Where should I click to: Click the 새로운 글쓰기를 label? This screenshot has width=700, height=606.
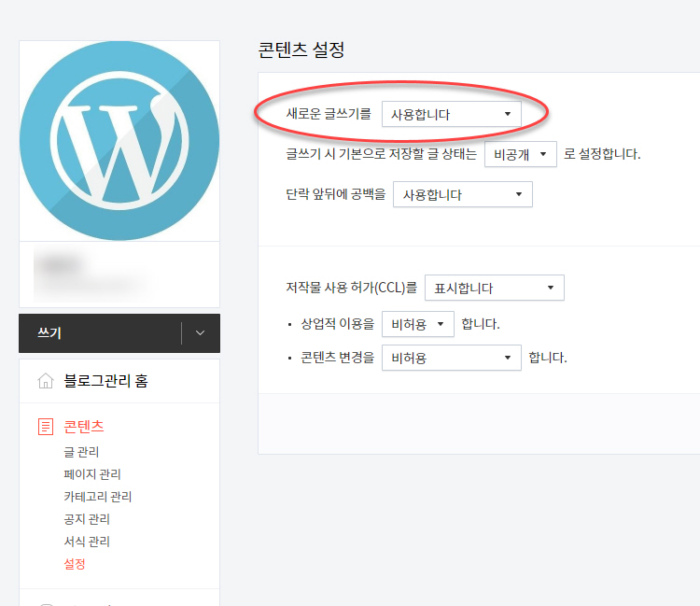click(x=329, y=114)
